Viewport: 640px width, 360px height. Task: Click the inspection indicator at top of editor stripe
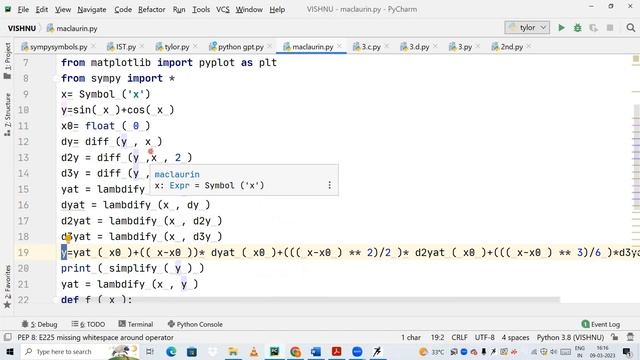pyautogui.click(x=636, y=59)
